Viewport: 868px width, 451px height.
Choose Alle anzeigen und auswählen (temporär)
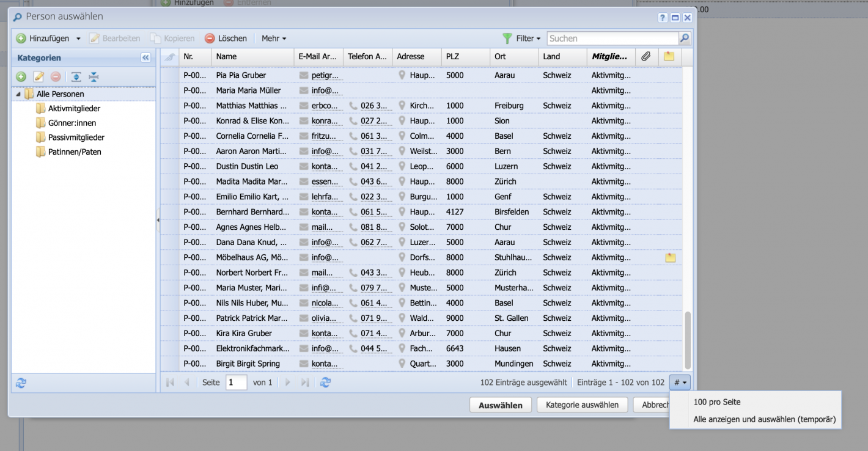pos(764,419)
